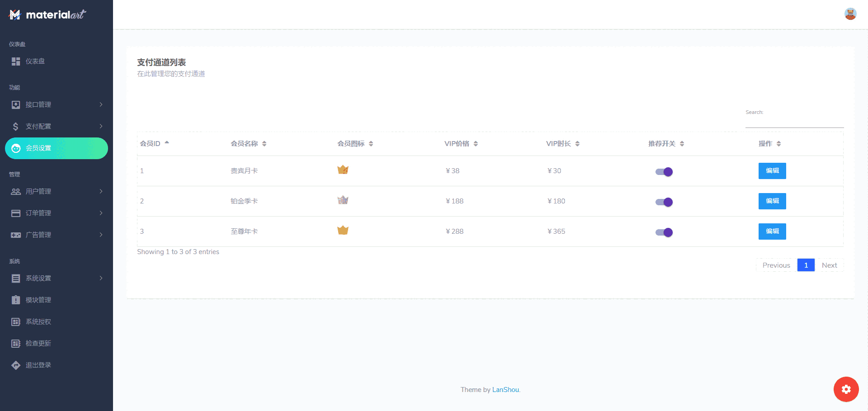Go to the Next page

829,265
